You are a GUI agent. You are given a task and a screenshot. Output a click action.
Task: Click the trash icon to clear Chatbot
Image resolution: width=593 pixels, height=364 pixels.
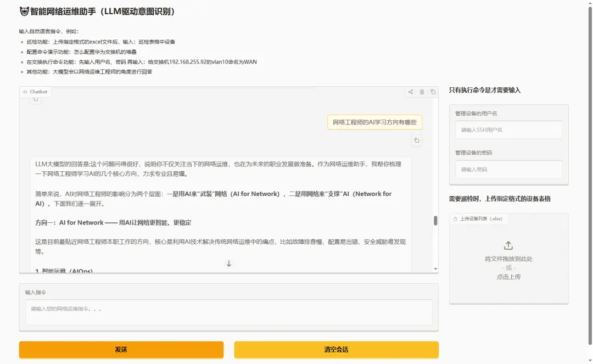pyautogui.click(x=422, y=92)
